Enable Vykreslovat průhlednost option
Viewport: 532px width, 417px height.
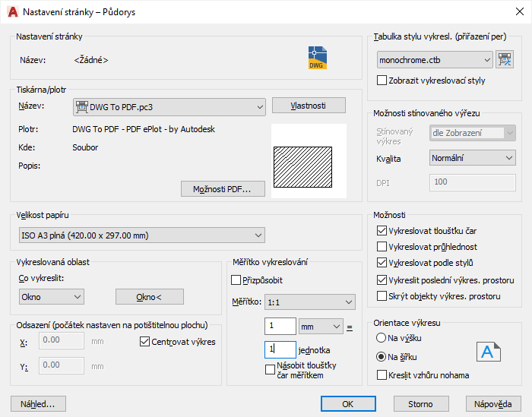[x=382, y=246]
